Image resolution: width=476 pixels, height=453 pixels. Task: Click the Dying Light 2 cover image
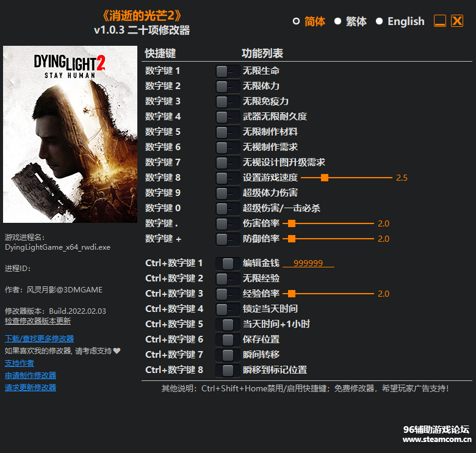point(70,134)
